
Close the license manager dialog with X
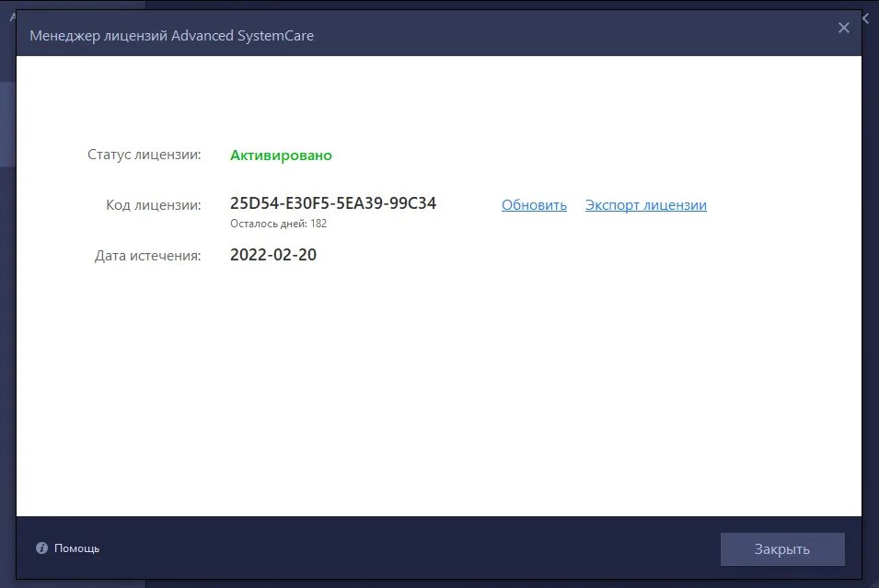tap(843, 28)
